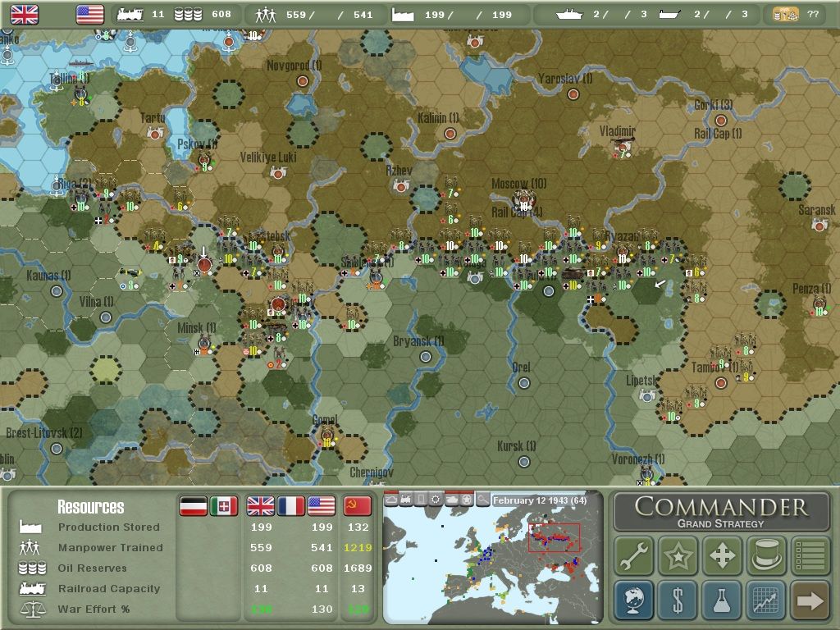Screen dimensions: 840x630
Task: Open the graph statistics button
Action: click(766, 600)
